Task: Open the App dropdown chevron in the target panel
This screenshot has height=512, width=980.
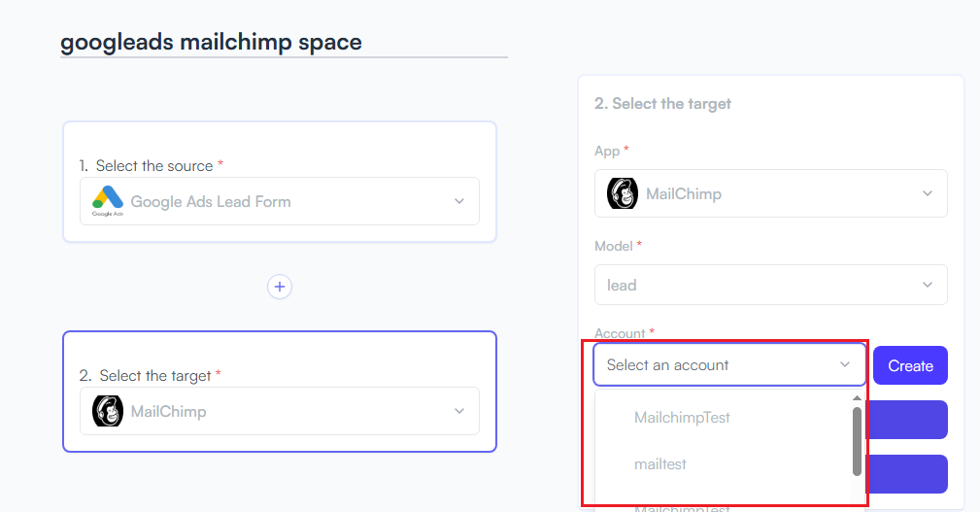Action: click(x=928, y=193)
